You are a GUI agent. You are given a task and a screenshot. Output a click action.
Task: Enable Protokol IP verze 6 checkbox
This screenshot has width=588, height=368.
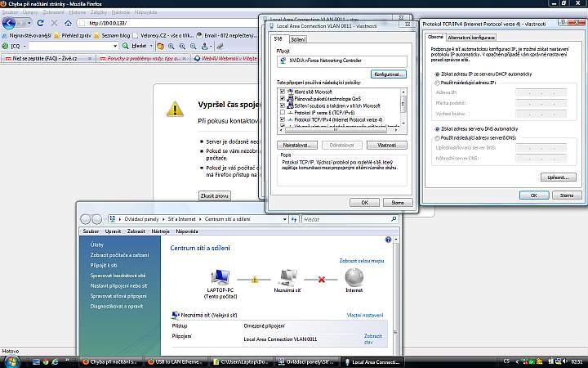pos(283,112)
